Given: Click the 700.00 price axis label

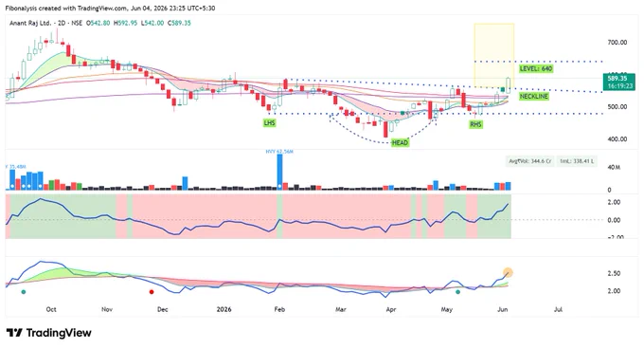Looking at the screenshot, I should coord(617,43).
